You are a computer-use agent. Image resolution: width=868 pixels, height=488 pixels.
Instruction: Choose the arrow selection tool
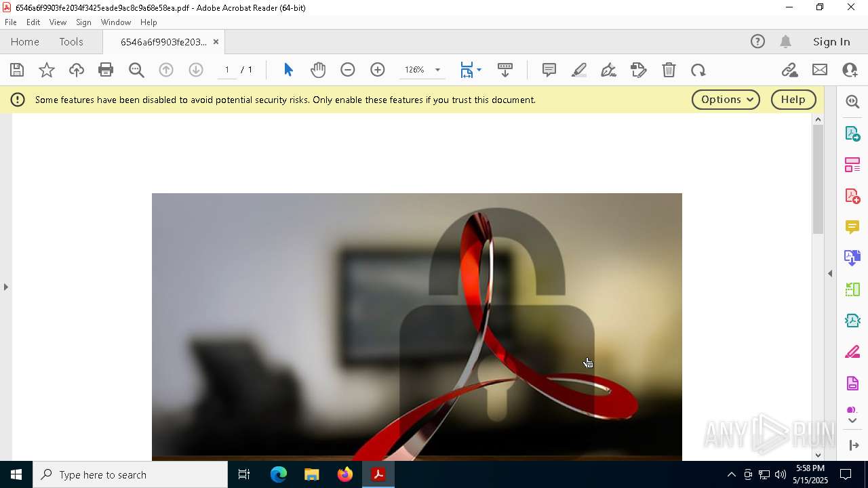coord(288,70)
